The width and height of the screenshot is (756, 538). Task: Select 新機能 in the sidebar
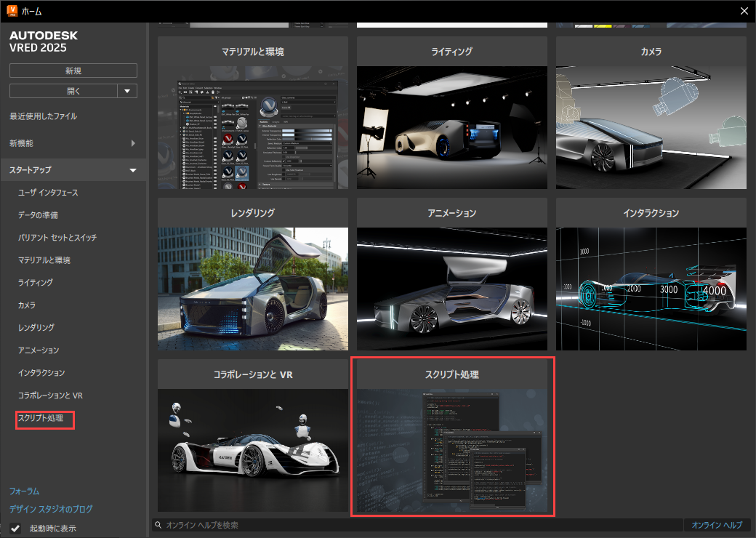pyautogui.click(x=22, y=143)
